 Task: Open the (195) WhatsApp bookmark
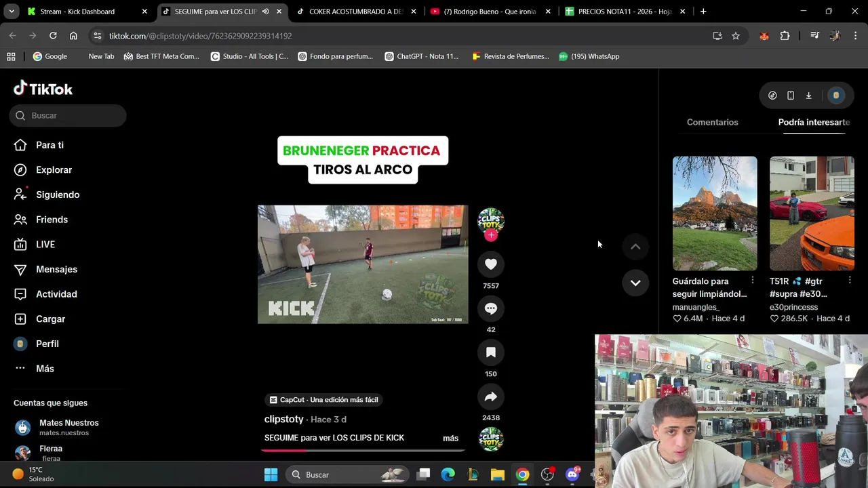589,56
